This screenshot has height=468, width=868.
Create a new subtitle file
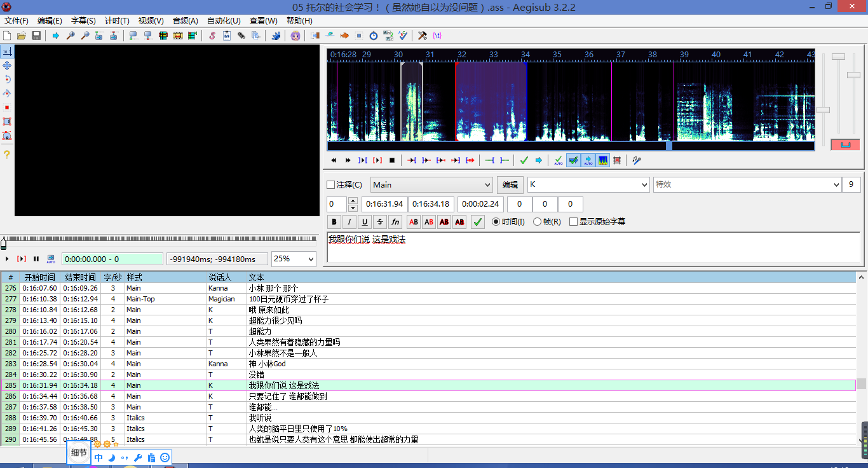[x=7, y=36]
